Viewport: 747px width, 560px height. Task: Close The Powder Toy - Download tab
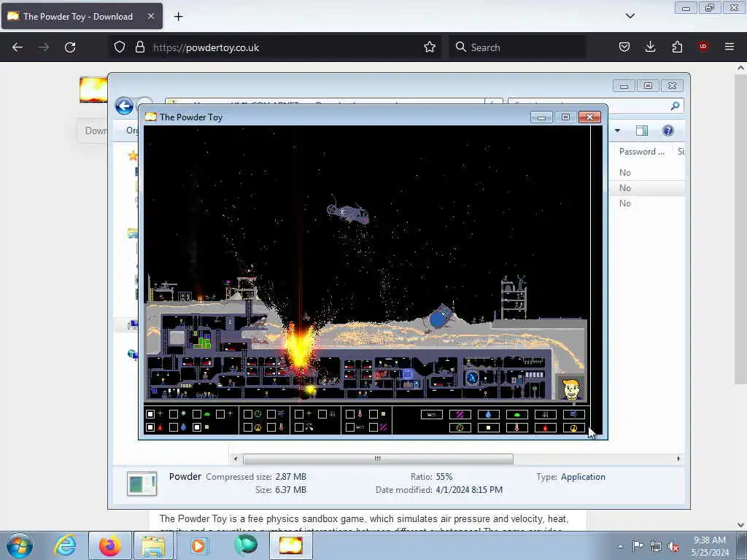click(x=150, y=16)
